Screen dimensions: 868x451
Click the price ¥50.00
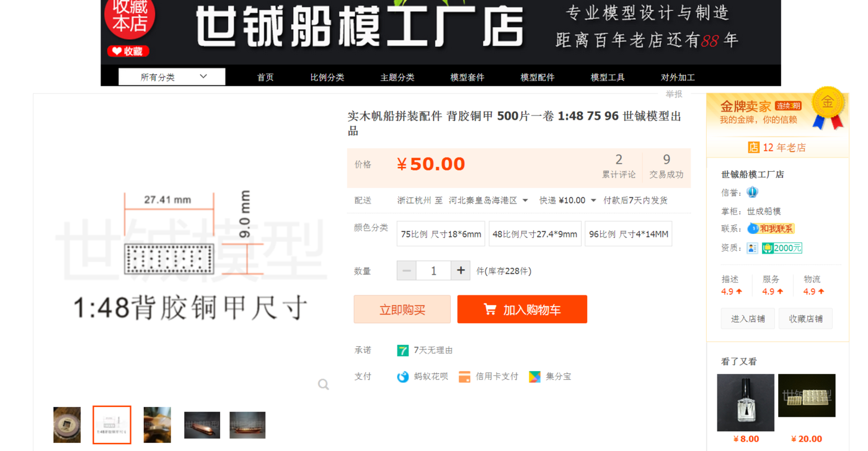[x=431, y=164]
